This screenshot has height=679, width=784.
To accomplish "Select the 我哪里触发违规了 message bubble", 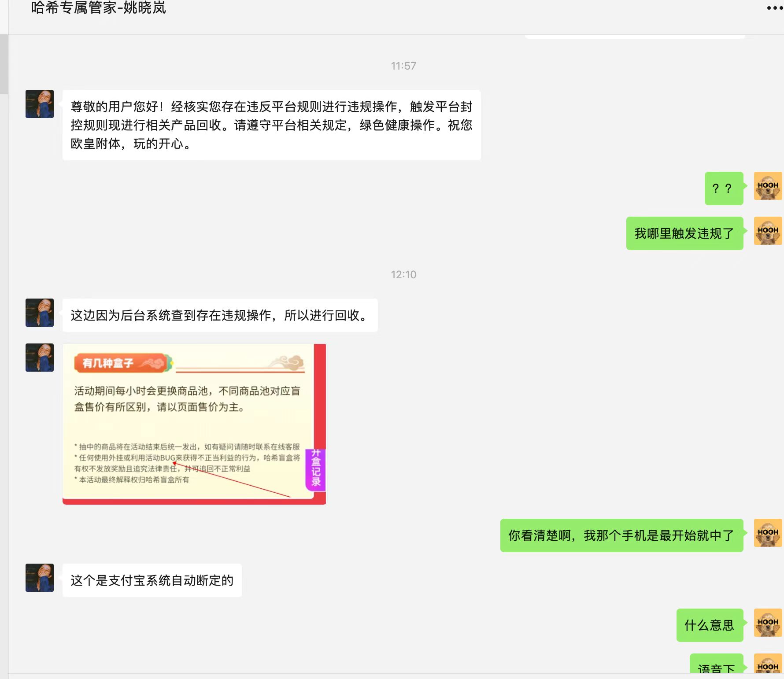I will [684, 233].
